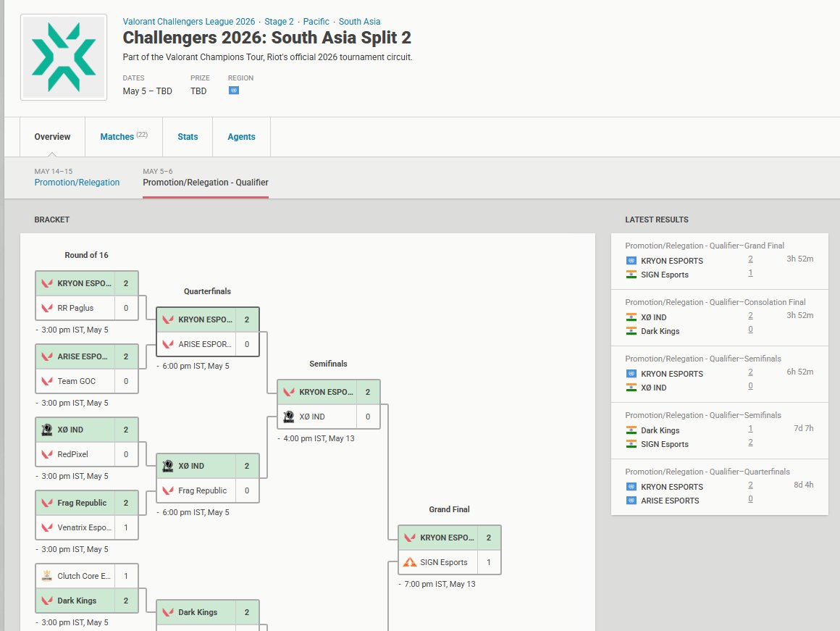Click ARISE ESPORTS logo in Round of 16
Image resolution: width=840 pixels, height=631 pixels.
(x=47, y=356)
